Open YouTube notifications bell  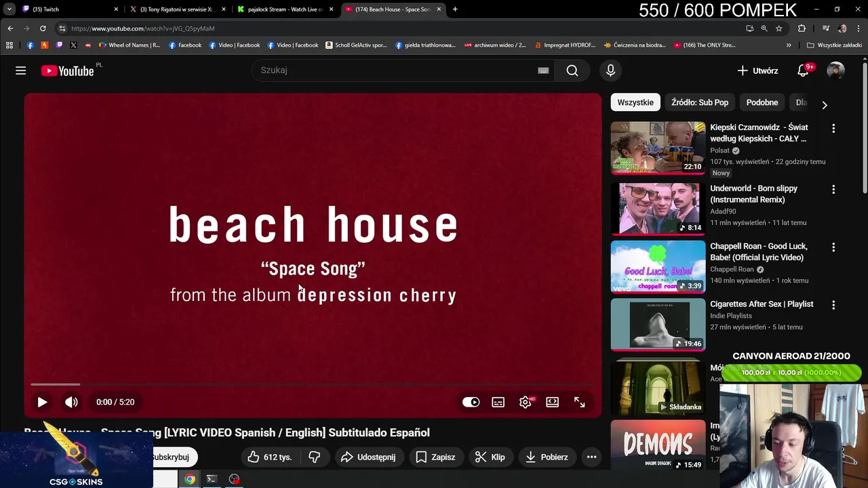click(x=803, y=70)
